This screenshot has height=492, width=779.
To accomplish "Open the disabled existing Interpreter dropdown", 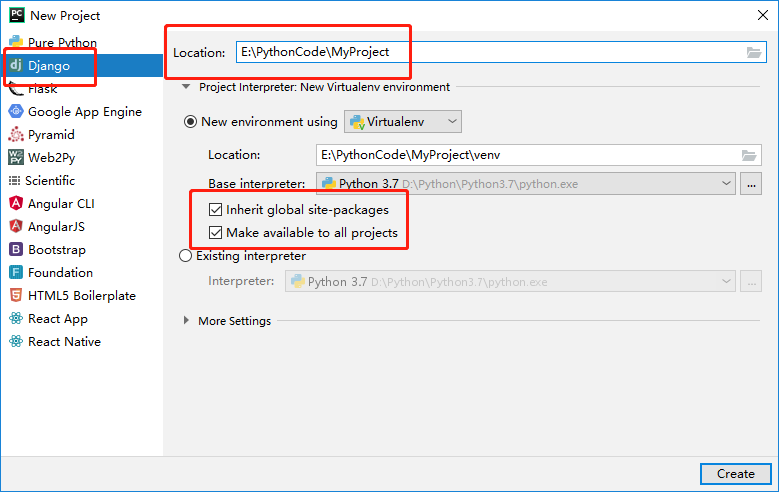I will tap(510, 282).
